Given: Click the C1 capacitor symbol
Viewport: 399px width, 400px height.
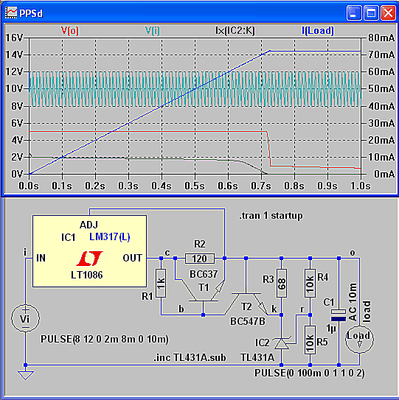Looking at the screenshot, I should (339, 315).
